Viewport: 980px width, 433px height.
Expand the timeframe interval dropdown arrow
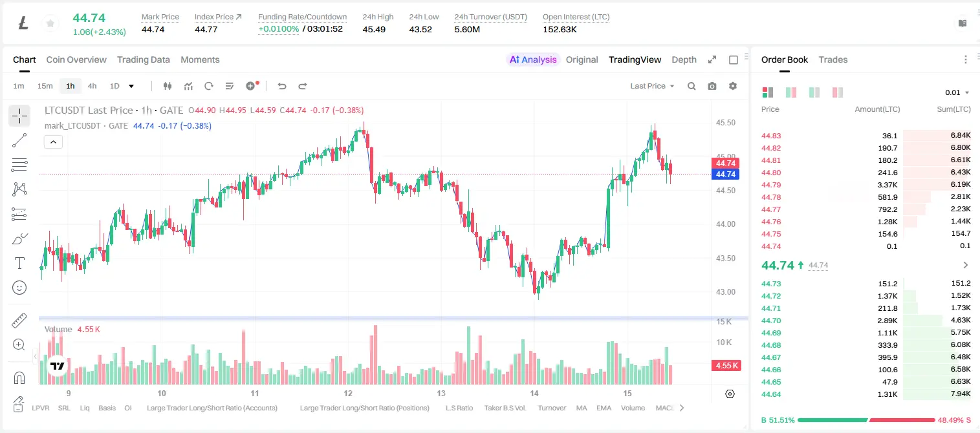(x=131, y=86)
